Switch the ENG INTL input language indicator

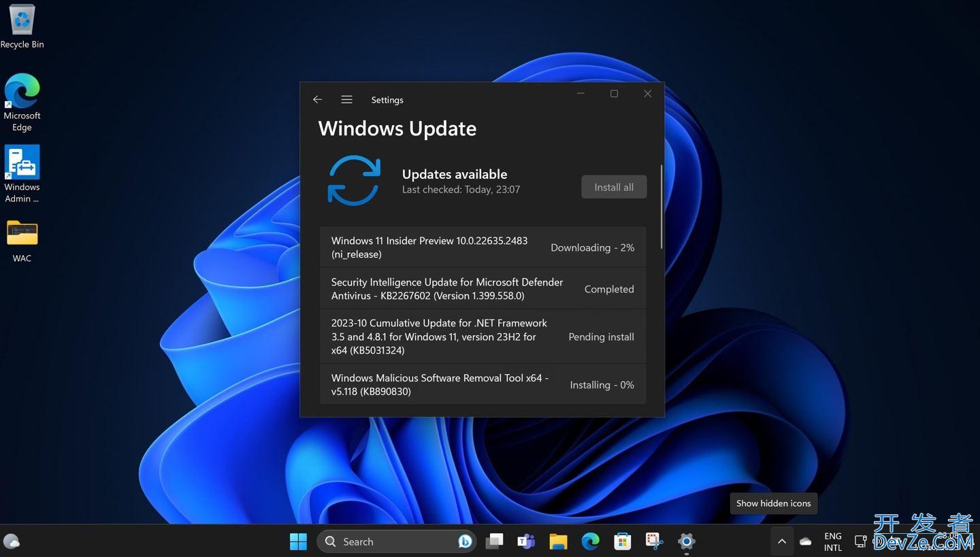833,541
